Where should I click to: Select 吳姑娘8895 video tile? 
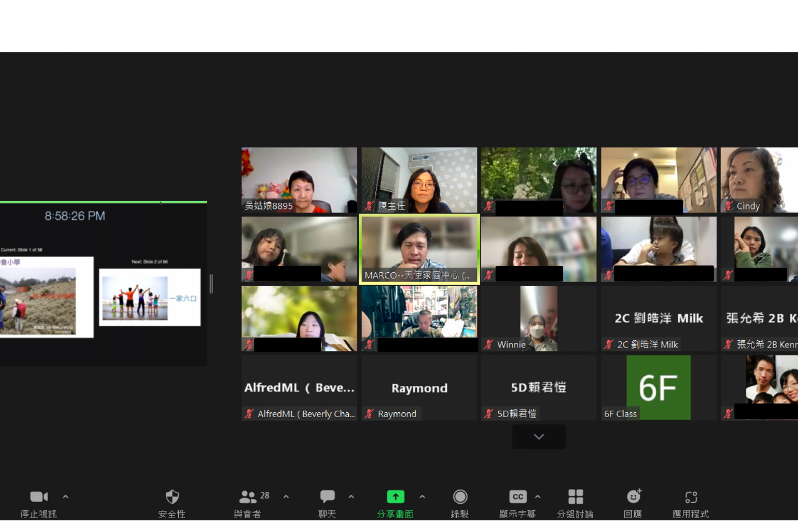pos(299,180)
